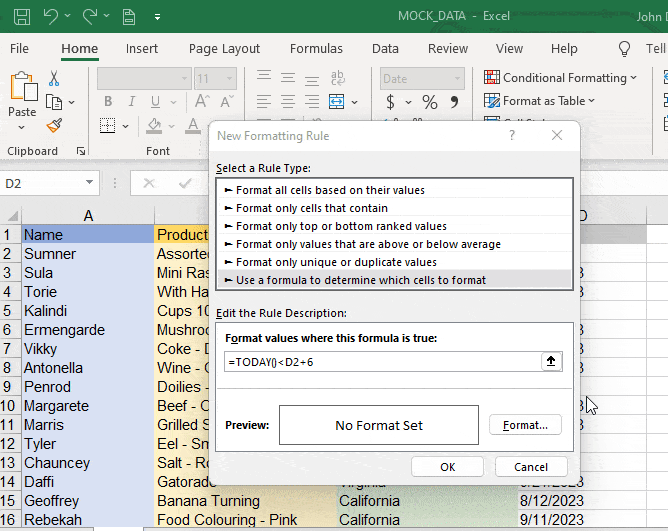The height and width of the screenshot is (531, 668).
Task: Open the new document quick access icon
Action: click(129, 17)
